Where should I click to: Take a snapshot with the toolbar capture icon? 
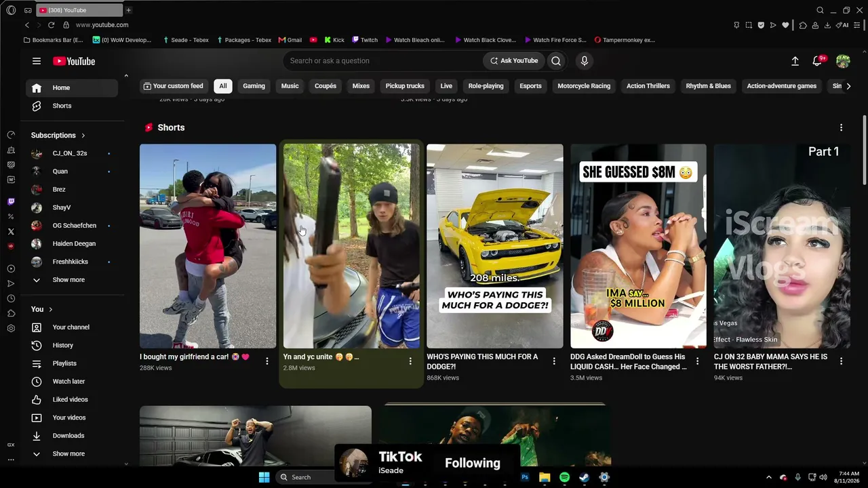pos(749,25)
